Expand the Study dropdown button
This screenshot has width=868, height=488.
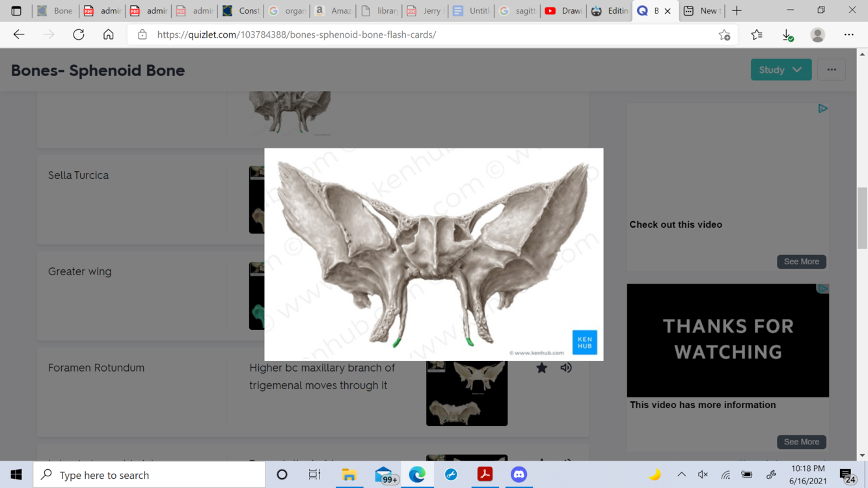(x=781, y=70)
